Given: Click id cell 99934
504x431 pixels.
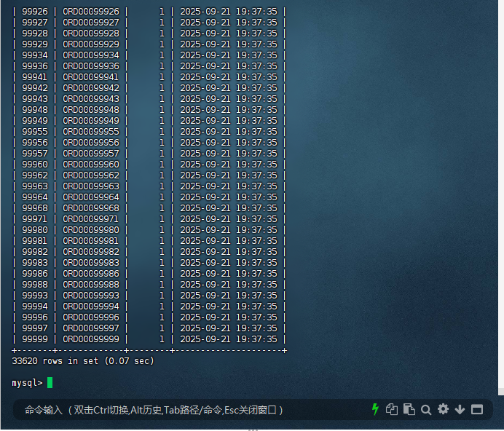Looking at the screenshot, I should click(x=35, y=55).
